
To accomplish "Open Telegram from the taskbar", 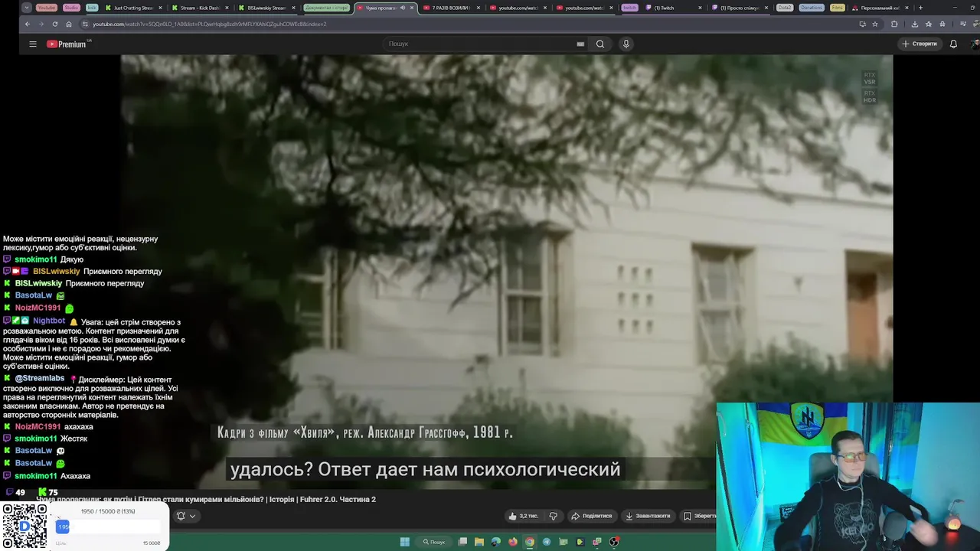I will tap(547, 542).
